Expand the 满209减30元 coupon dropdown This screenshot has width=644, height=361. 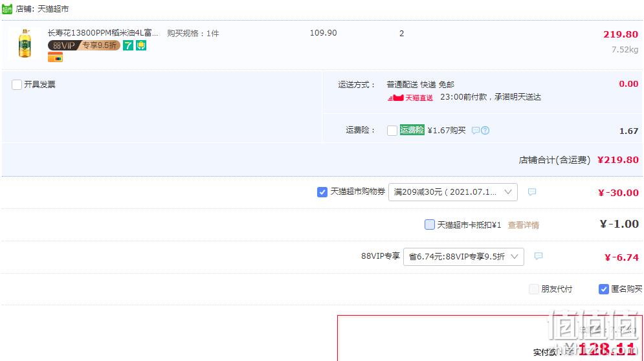(x=452, y=191)
